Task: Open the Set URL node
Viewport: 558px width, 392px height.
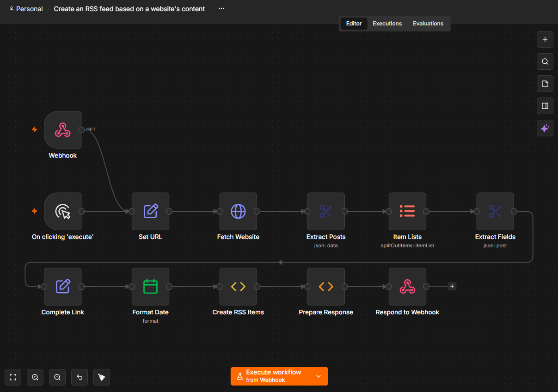Action: 151,211
